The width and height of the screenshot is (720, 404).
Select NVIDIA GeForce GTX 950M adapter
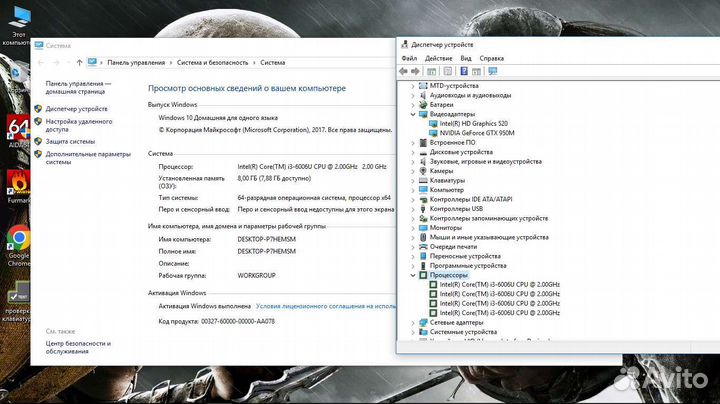tap(477, 133)
